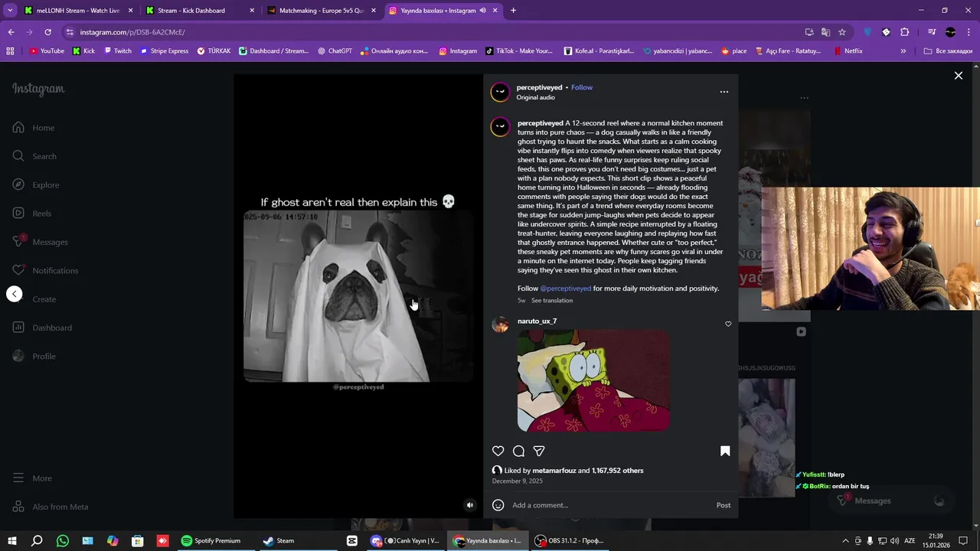
Task: Open the comment bubble icon under the post
Action: point(518,452)
